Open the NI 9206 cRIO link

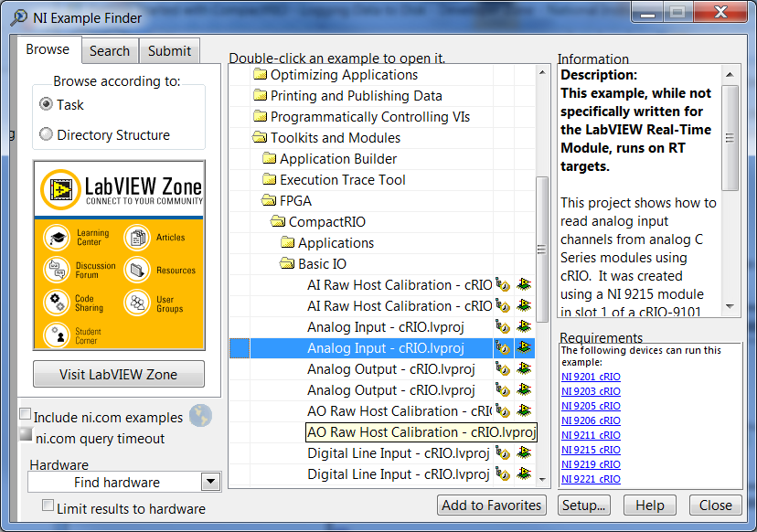(591, 420)
